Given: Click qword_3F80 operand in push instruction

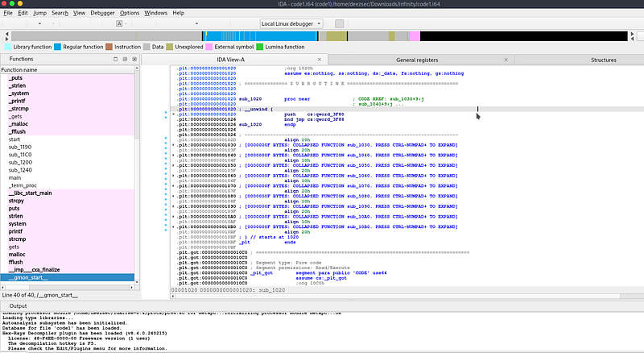Looking at the screenshot, I should click(x=329, y=114).
